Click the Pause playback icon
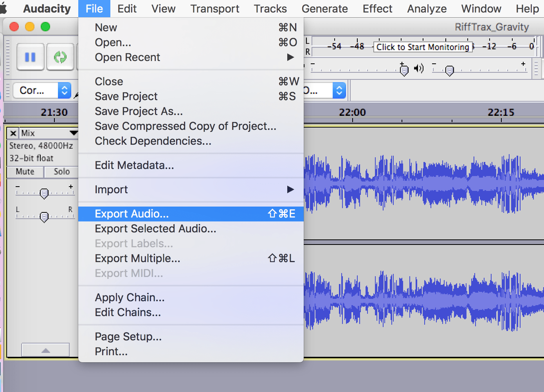The width and height of the screenshot is (544, 392). pos(30,57)
